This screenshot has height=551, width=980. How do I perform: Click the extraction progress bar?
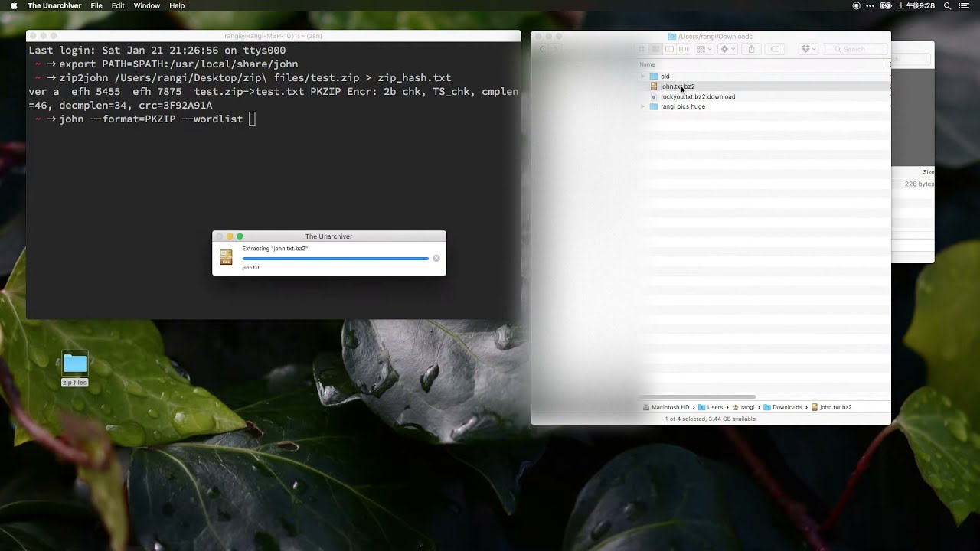coord(335,259)
